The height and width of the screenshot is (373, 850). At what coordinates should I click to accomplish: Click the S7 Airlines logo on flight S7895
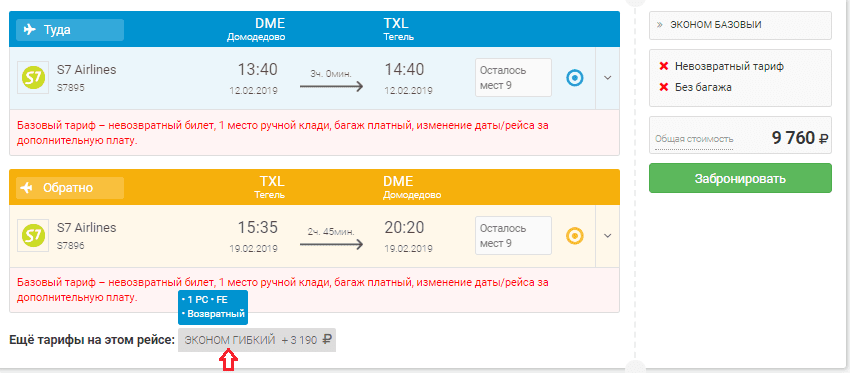[x=34, y=78]
